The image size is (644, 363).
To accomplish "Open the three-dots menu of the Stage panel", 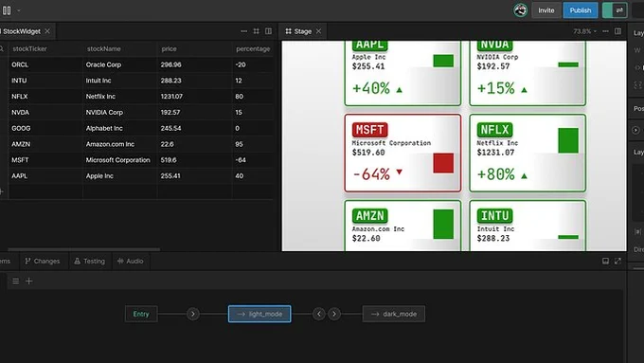I will (x=605, y=31).
